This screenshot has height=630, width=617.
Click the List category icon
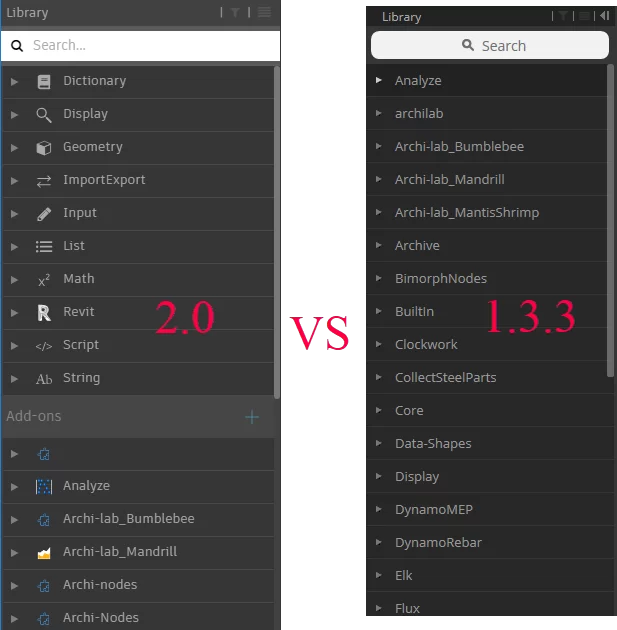pos(44,247)
